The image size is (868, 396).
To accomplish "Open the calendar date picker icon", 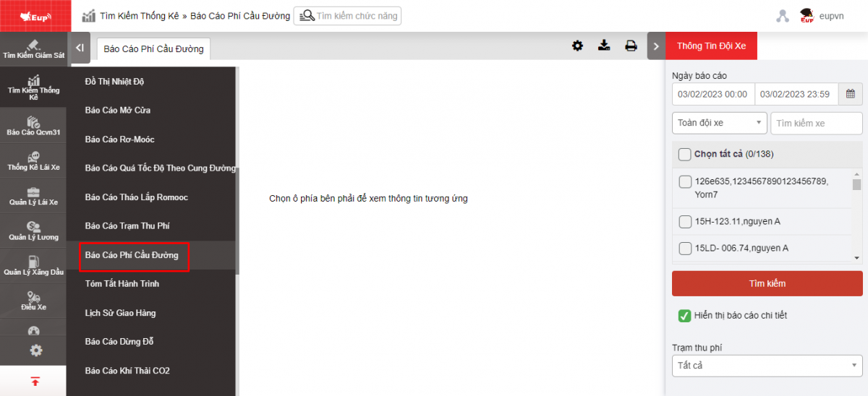I will coord(851,94).
